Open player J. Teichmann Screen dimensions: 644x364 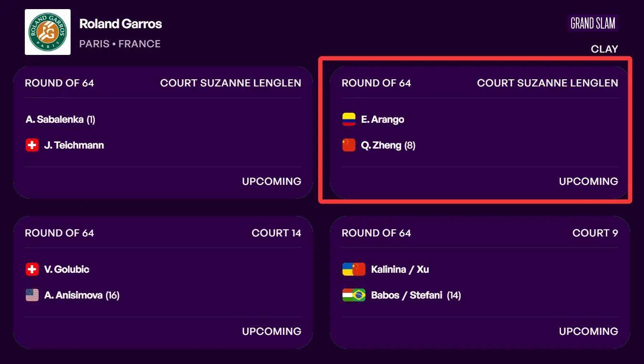tap(74, 145)
